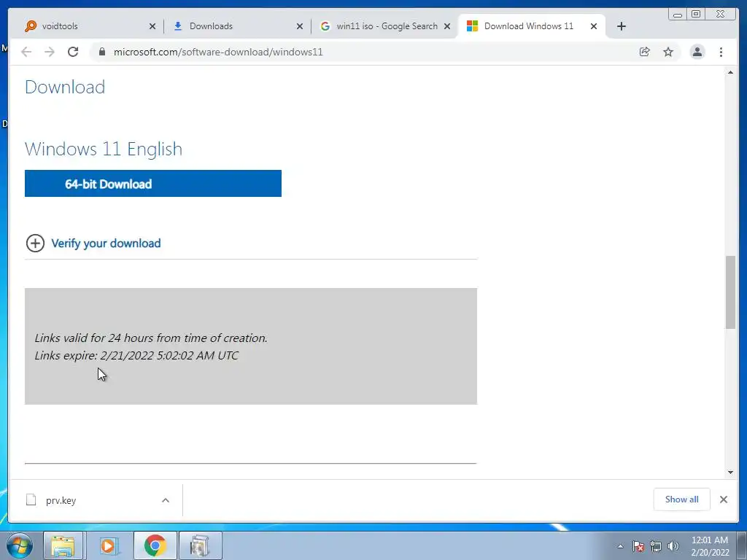
Task: Click the padlock site info icon
Action: coord(102,52)
